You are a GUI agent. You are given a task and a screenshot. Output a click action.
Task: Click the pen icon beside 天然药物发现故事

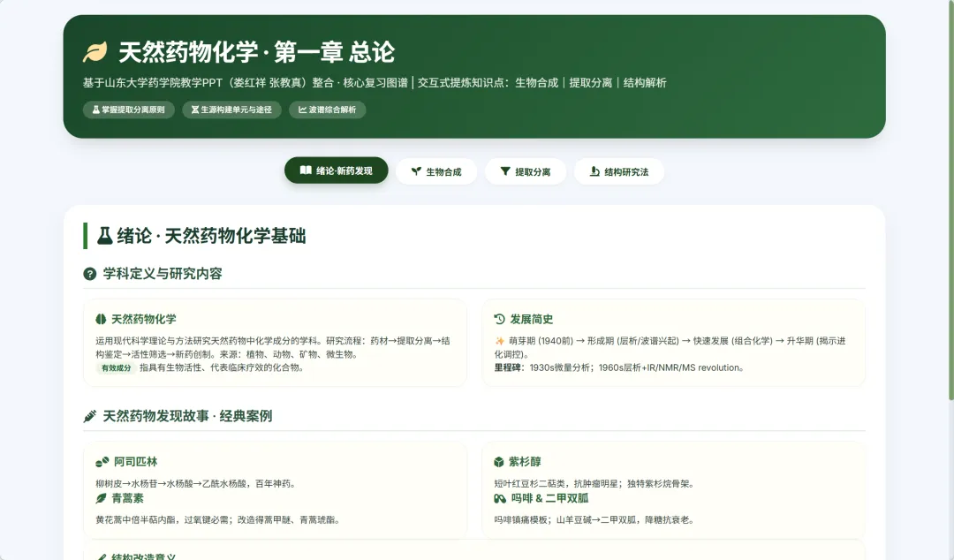pos(90,416)
